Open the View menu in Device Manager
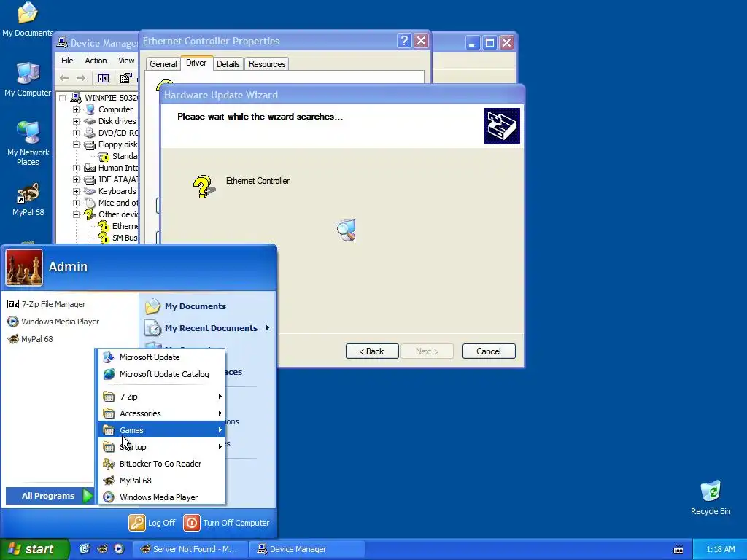 [126, 61]
